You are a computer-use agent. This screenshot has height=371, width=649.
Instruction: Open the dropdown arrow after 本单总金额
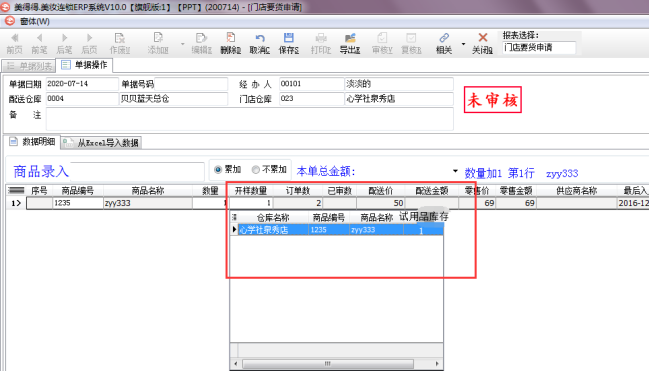pyautogui.click(x=455, y=171)
